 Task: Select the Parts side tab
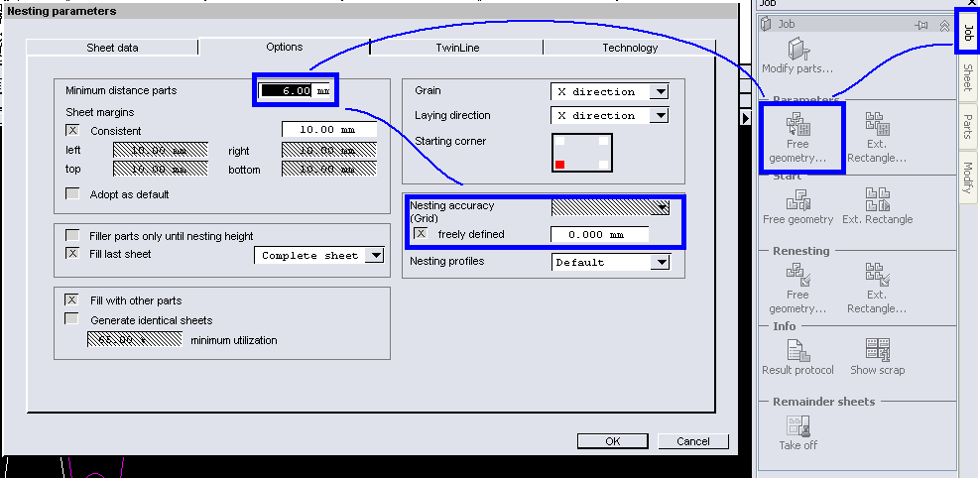click(x=967, y=126)
